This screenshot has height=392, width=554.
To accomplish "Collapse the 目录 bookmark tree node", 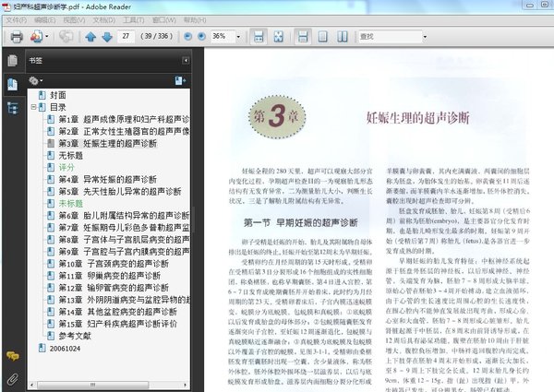I will click(33, 107).
